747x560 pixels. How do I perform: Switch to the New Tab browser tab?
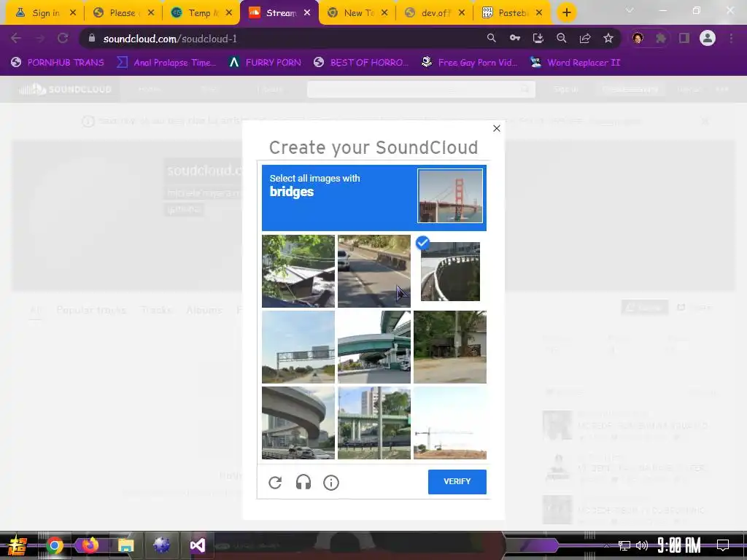357,13
